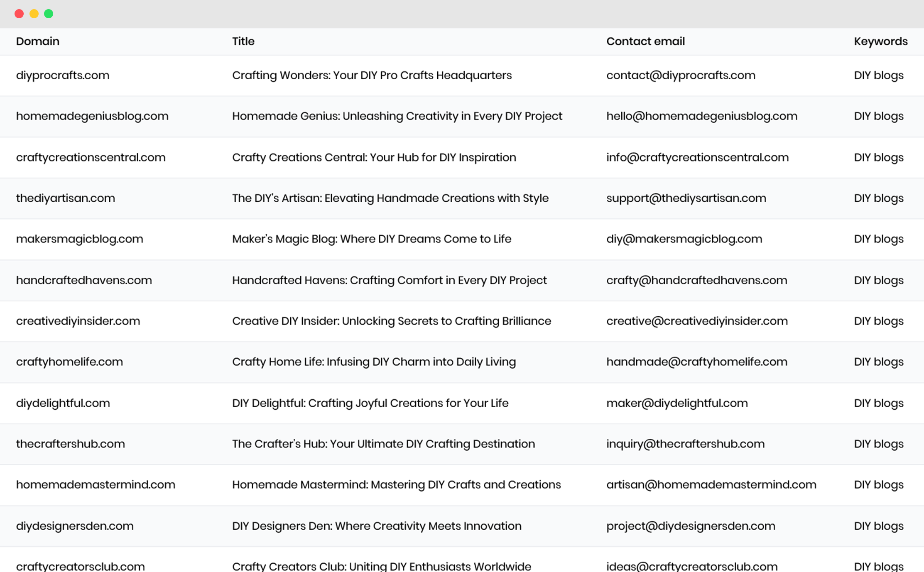
Task: Click 'DIY blogs' keyword in thediyartisan.com row
Action: [879, 198]
